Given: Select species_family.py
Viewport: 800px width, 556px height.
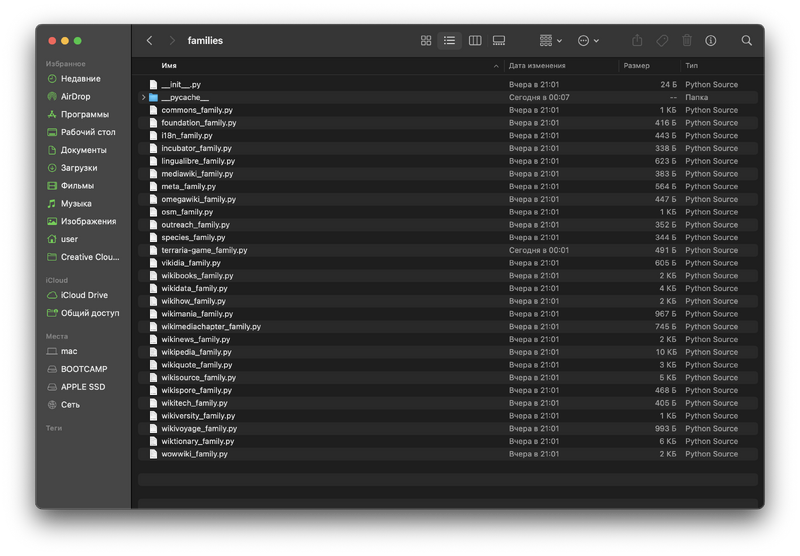Looking at the screenshot, I should tap(448, 238).
